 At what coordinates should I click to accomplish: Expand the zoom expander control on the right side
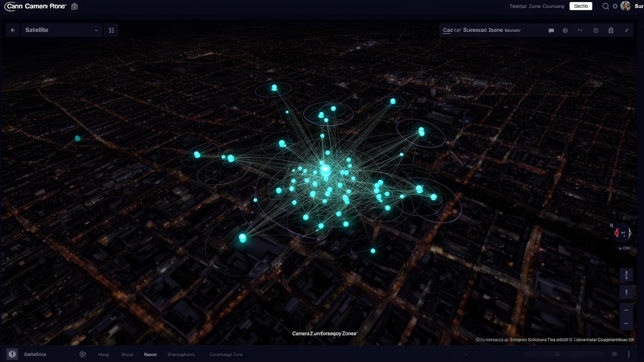(627, 292)
